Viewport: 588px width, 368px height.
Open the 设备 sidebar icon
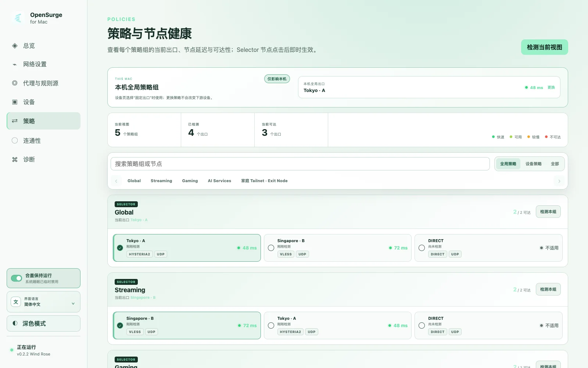15,102
